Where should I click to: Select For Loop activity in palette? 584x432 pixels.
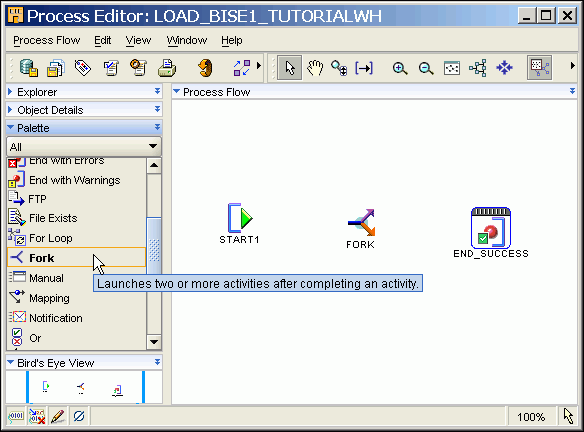[76, 238]
